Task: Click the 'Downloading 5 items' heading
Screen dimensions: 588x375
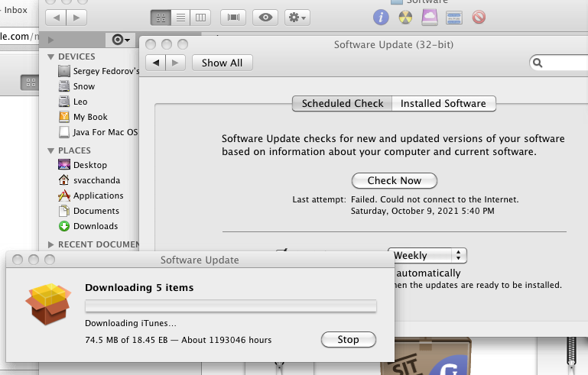Action: point(139,288)
